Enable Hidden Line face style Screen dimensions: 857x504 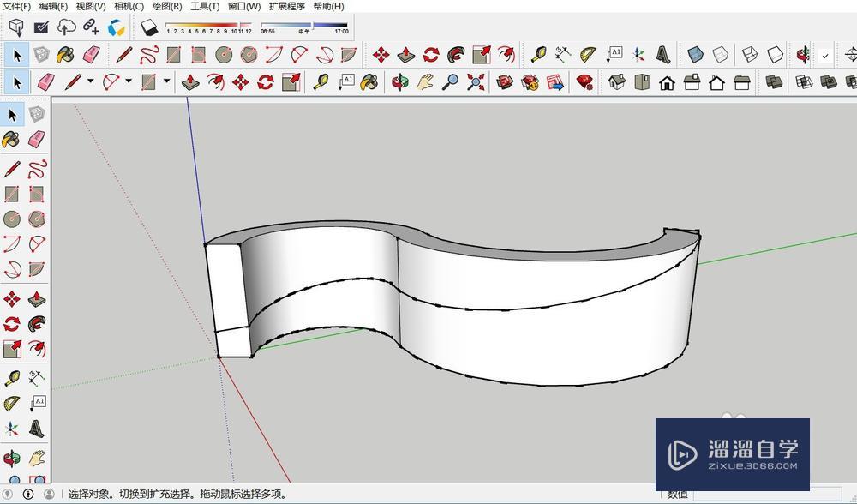tap(775, 55)
